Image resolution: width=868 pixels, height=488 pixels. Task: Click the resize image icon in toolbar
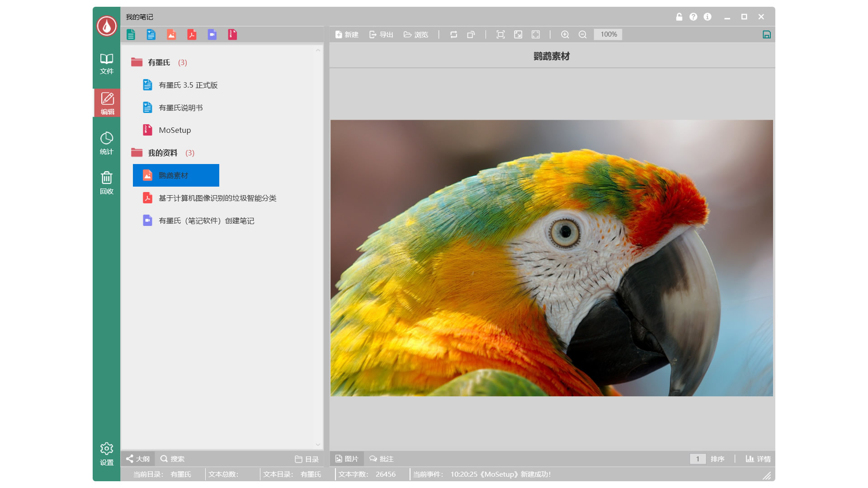pyautogui.click(x=518, y=34)
